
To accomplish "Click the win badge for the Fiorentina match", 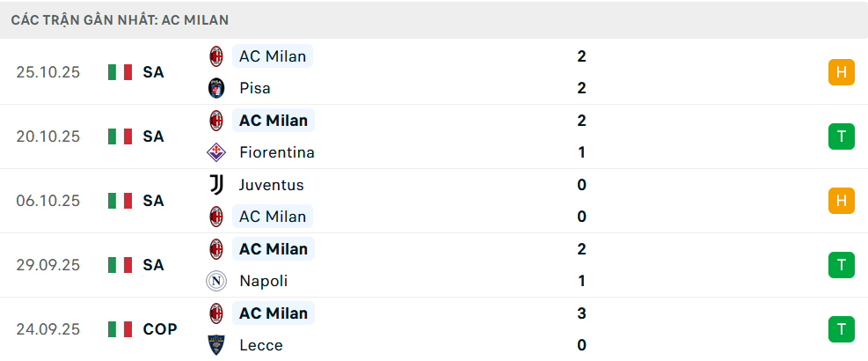I will 841,136.
